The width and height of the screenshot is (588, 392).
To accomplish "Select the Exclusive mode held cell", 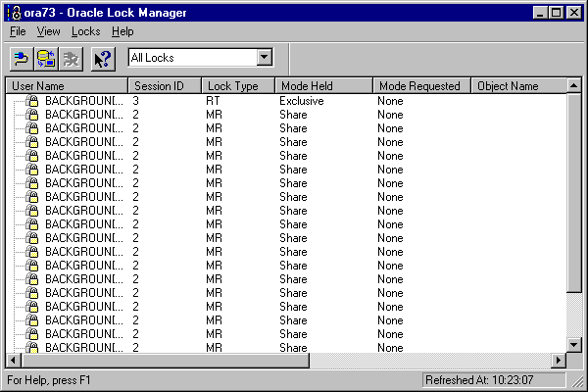I will 302,101.
